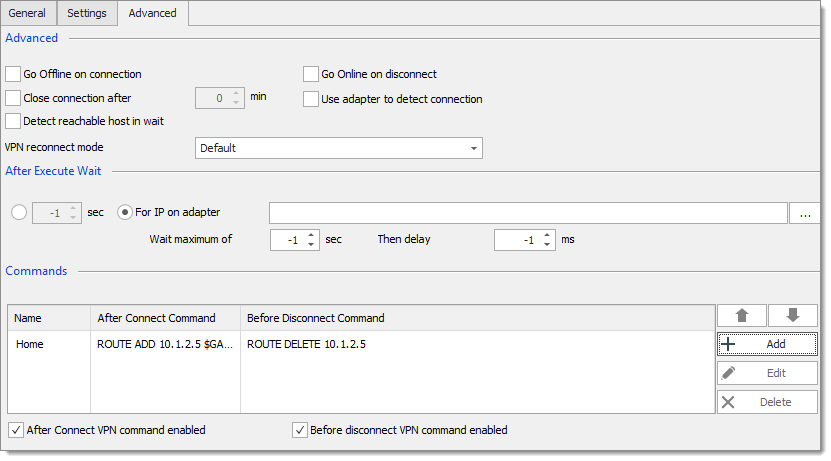The image size is (831, 461).
Task: Disable After Connect VPN command enabled
Action: 16,430
